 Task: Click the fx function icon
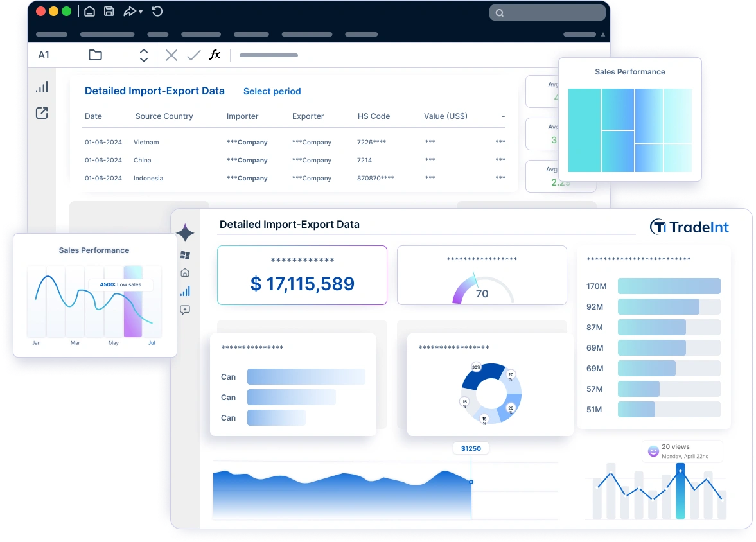tap(215, 55)
